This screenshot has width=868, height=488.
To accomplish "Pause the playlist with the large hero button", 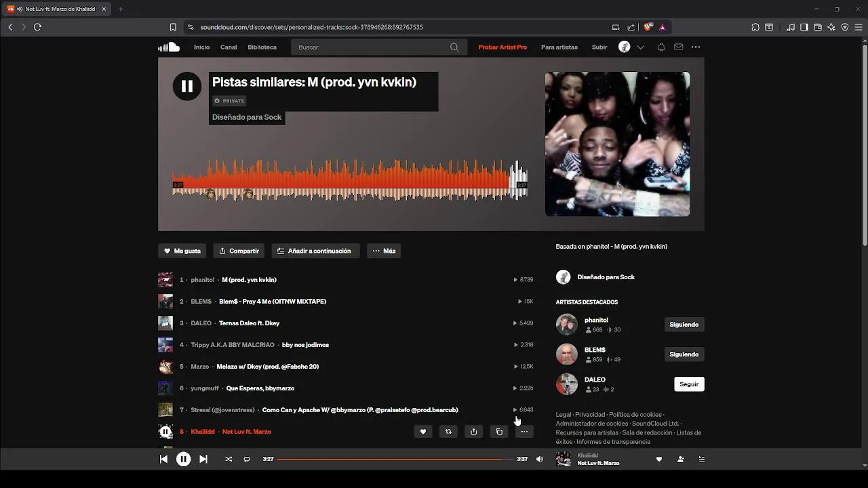I will (x=186, y=86).
